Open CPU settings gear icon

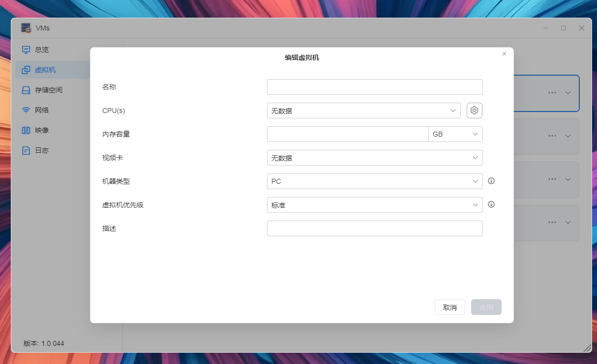[x=474, y=111]
